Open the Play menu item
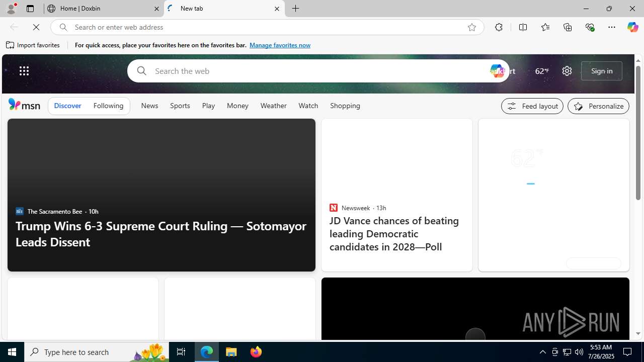644x362 pixels. pos(208,106)
